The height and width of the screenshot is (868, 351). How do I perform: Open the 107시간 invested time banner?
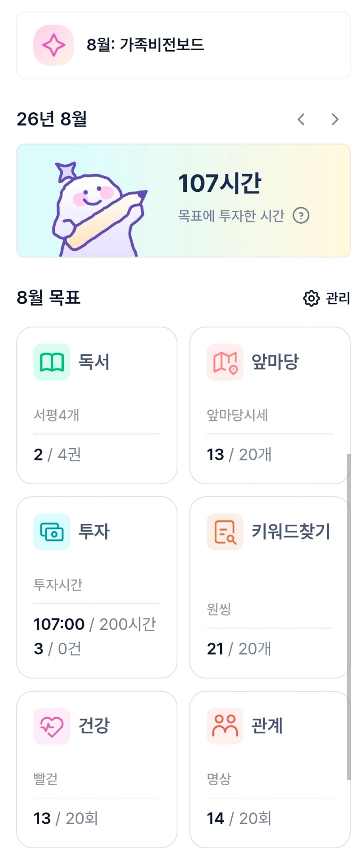pos(183,200)
